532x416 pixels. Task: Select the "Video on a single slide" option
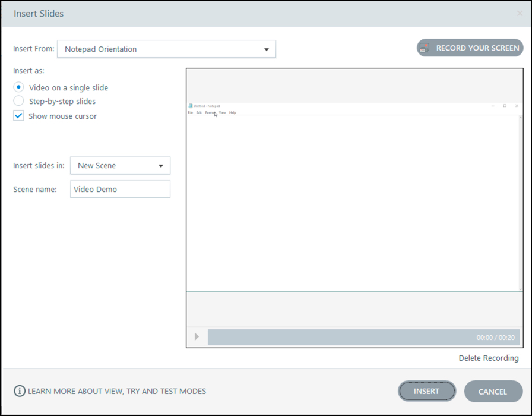(x=18, y=87)
